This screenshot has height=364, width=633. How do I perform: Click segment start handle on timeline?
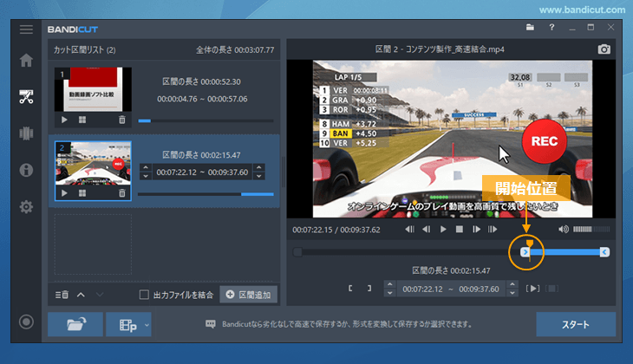(x=525, y=252)
